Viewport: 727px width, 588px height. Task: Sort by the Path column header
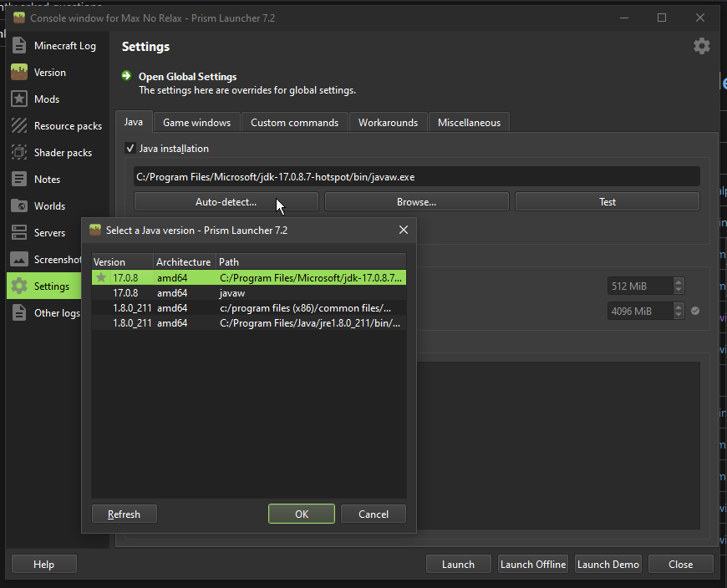311,261
